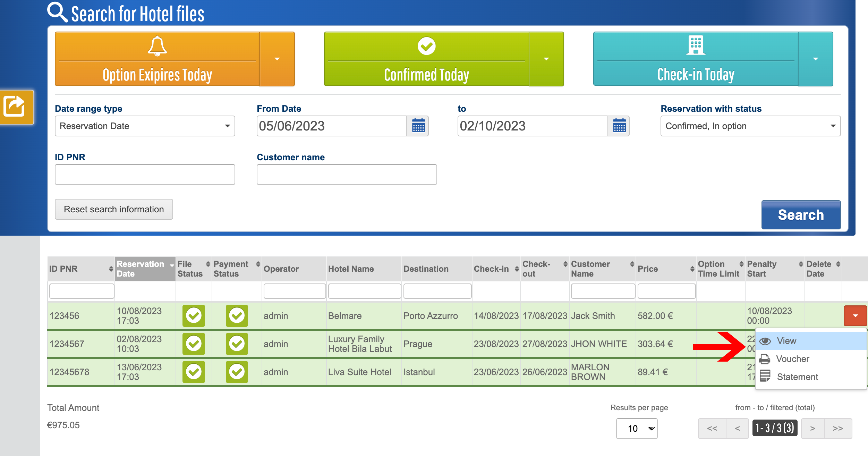Click Payment Status check for JHON WHITE row

pyautogui.click(x=237, y=344)
